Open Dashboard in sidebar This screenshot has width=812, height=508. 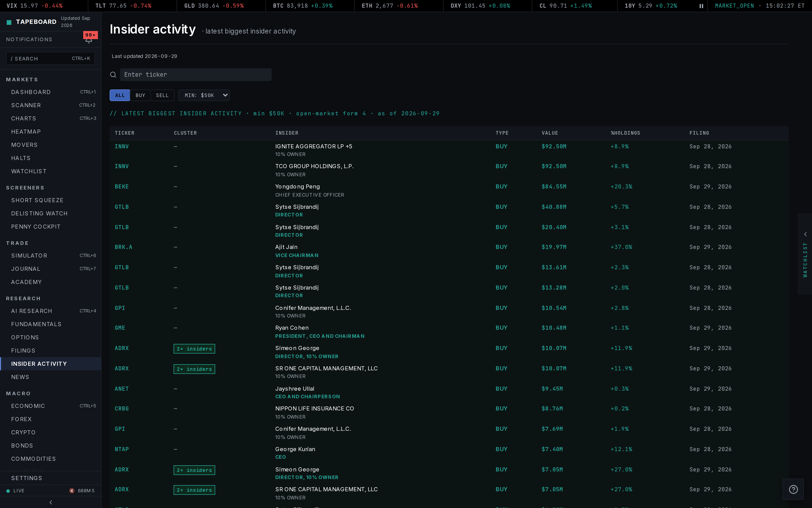pos(51,92)
